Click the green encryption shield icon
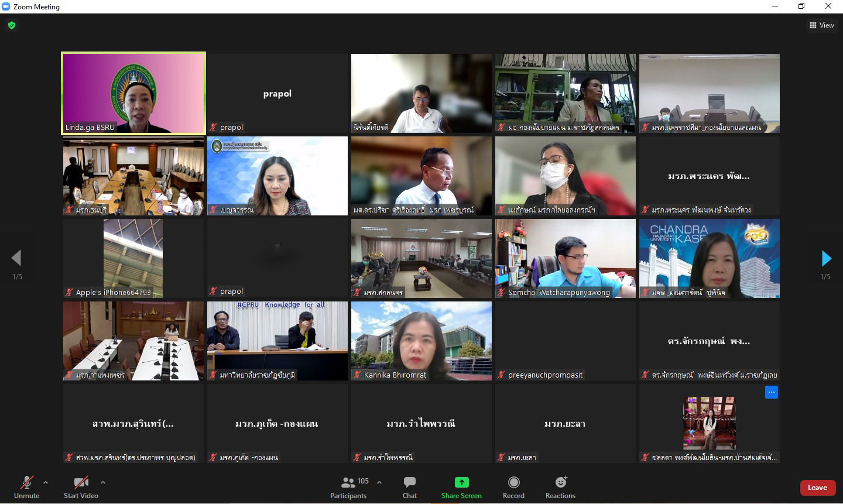The height and width of the screenshot is (504, 843). [x=12, y=25]
